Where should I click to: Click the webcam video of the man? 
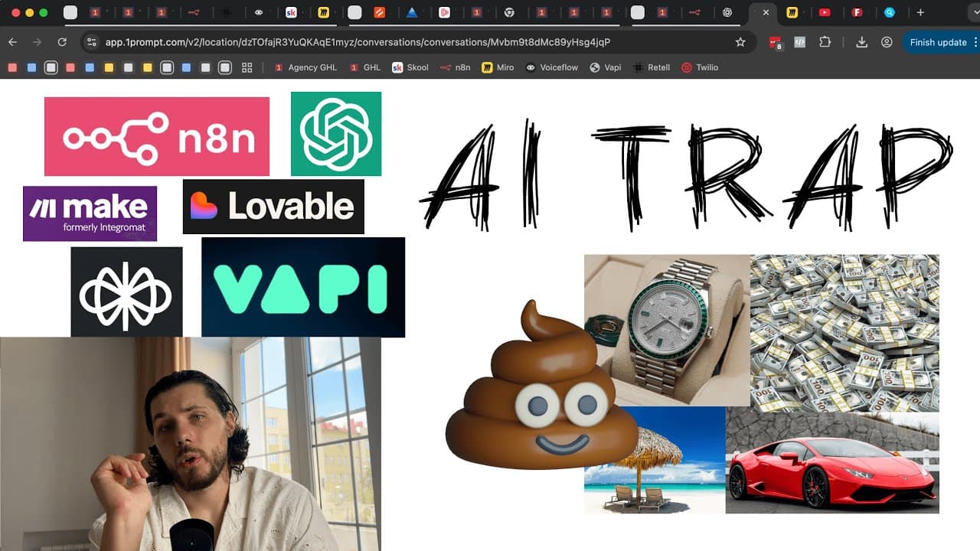pos(191,444)
